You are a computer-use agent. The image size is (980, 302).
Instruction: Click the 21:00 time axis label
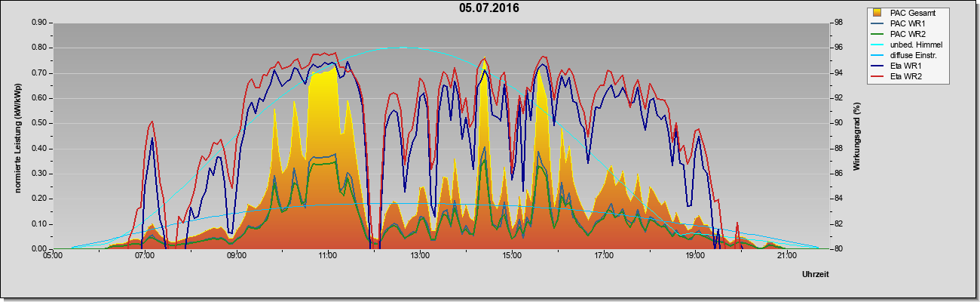tap(787, 256)
